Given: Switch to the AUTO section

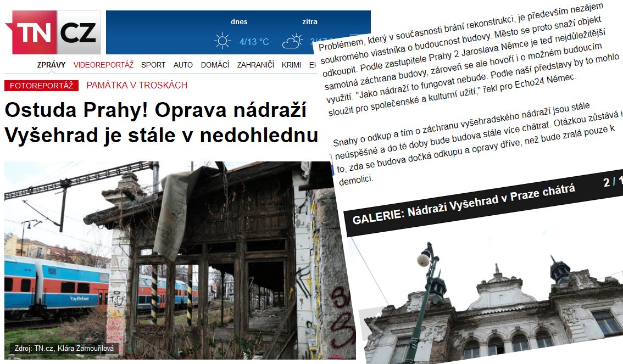Looking at the screenshot, I should [183, 65].
